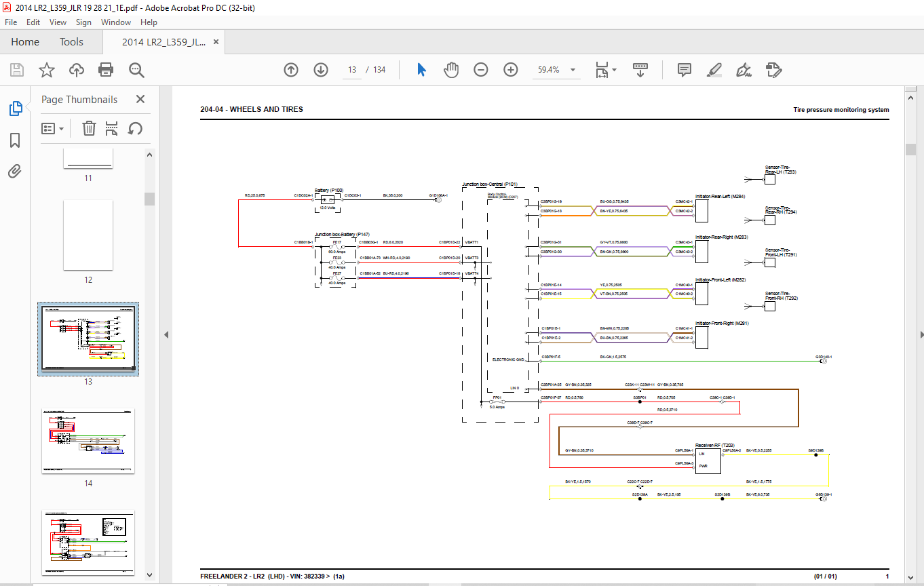This screenshot has height=586, width=924.
Task: Go to previous page arrow
Action: (x=291, y=70)
